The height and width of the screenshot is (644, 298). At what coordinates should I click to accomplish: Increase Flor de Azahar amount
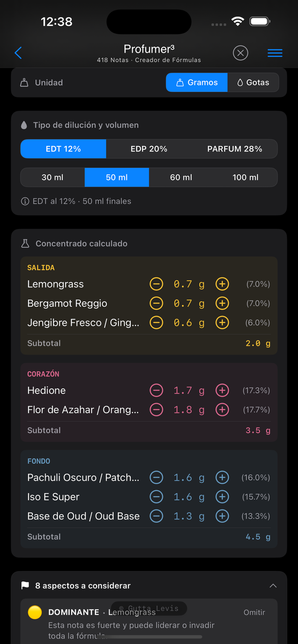222,410
